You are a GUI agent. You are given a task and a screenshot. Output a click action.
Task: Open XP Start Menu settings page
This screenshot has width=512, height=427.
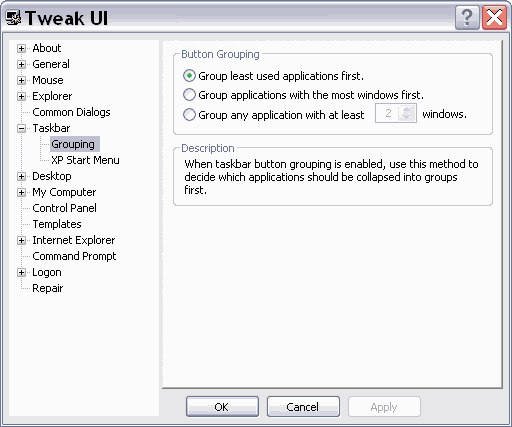pyautogui.click(x=85, y=160)
